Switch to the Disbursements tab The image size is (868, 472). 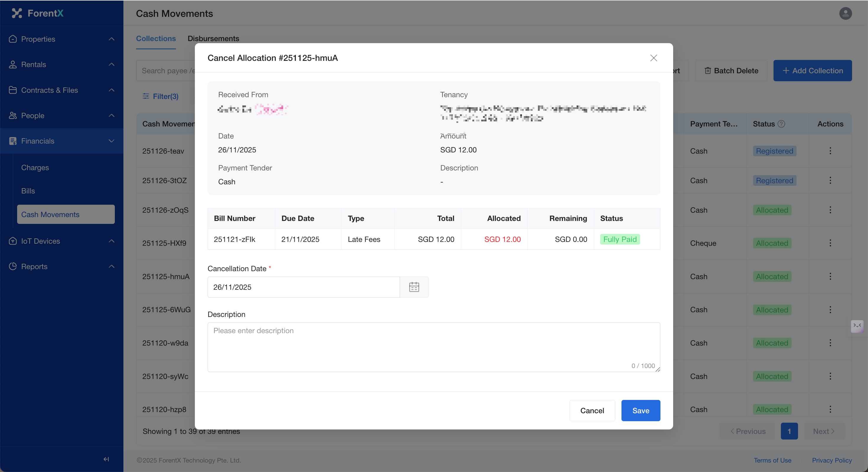[x=213, y=38]
